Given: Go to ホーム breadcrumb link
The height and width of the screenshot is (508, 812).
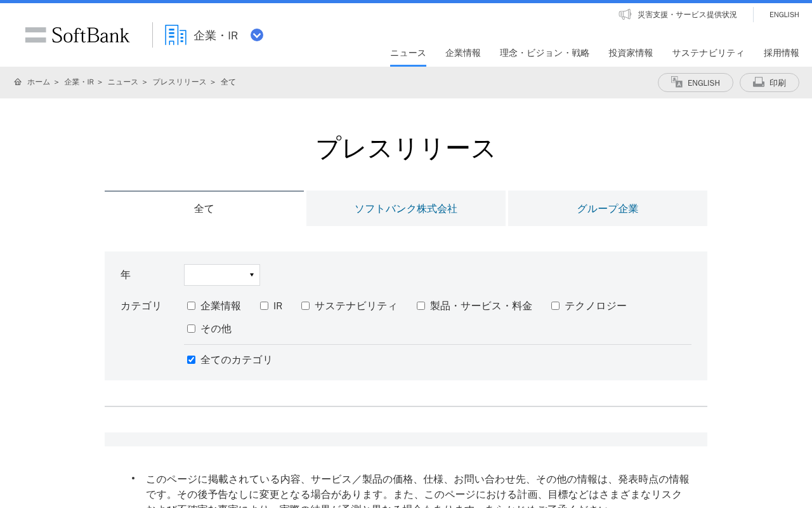Looking at the screenshot, I should pos(39,82).
